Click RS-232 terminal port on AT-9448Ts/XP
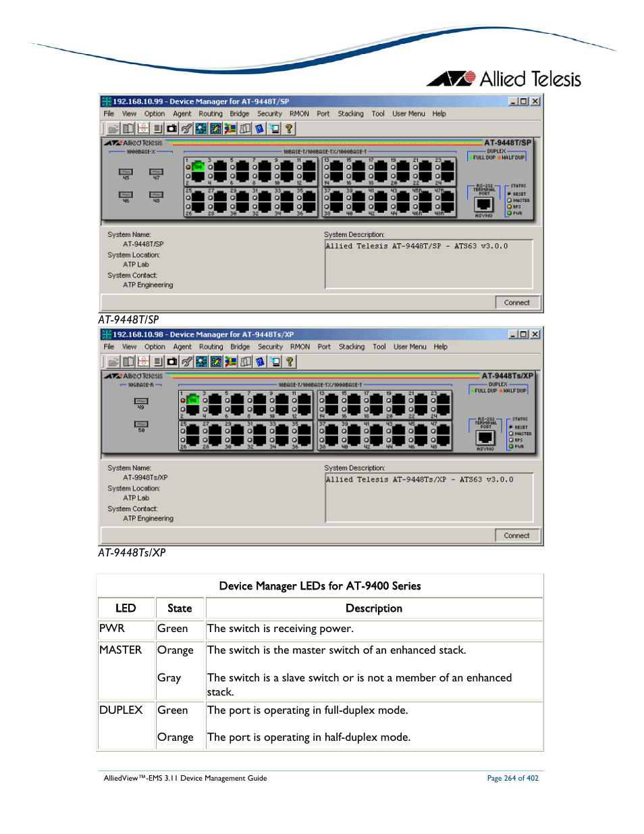This screenshot has height=834, width=644. pos(485,438)
